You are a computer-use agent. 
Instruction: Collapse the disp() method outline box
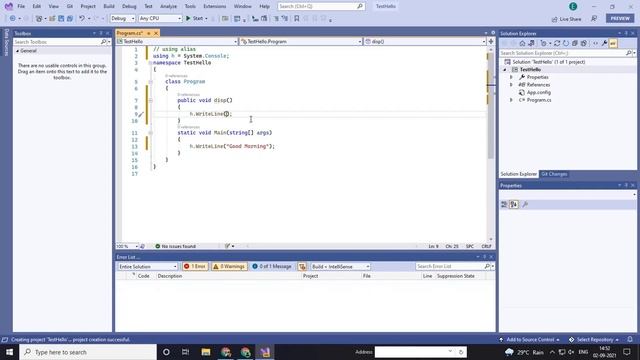[x=151, y=100]
